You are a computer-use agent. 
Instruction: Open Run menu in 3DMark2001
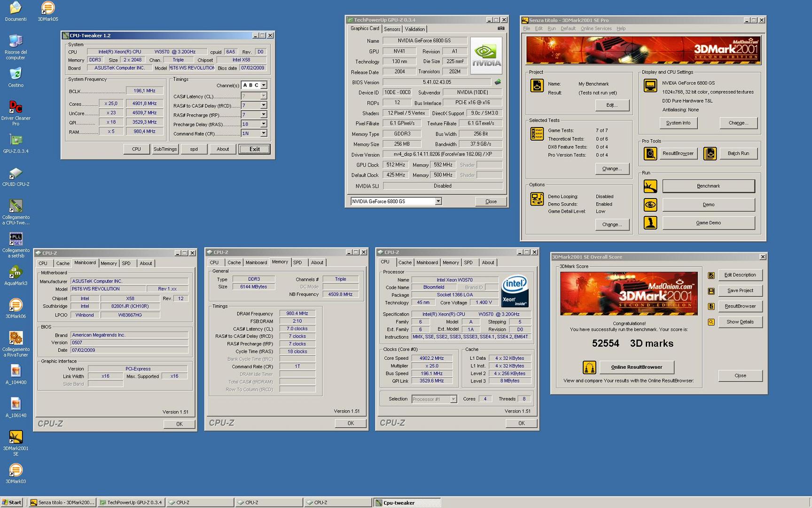click(552, 29)
